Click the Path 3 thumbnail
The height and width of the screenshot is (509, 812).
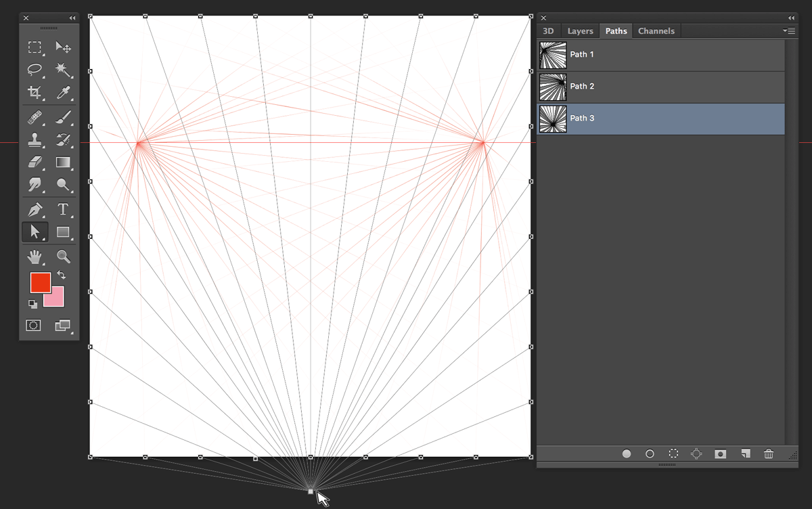[x=553, y=118]
